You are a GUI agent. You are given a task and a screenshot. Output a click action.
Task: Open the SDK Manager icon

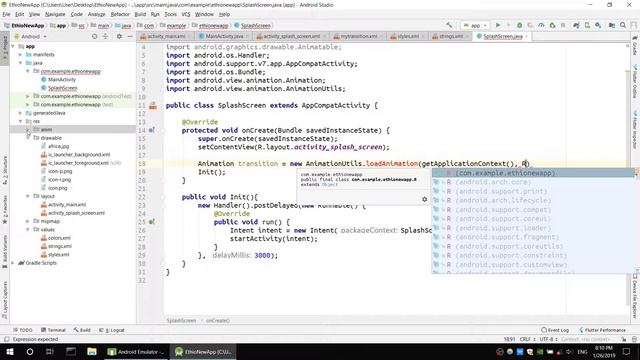pos(598,25)
